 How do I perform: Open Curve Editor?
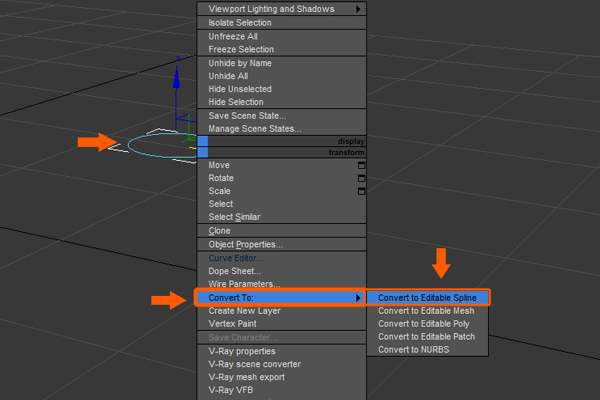[x=282, y=258]
